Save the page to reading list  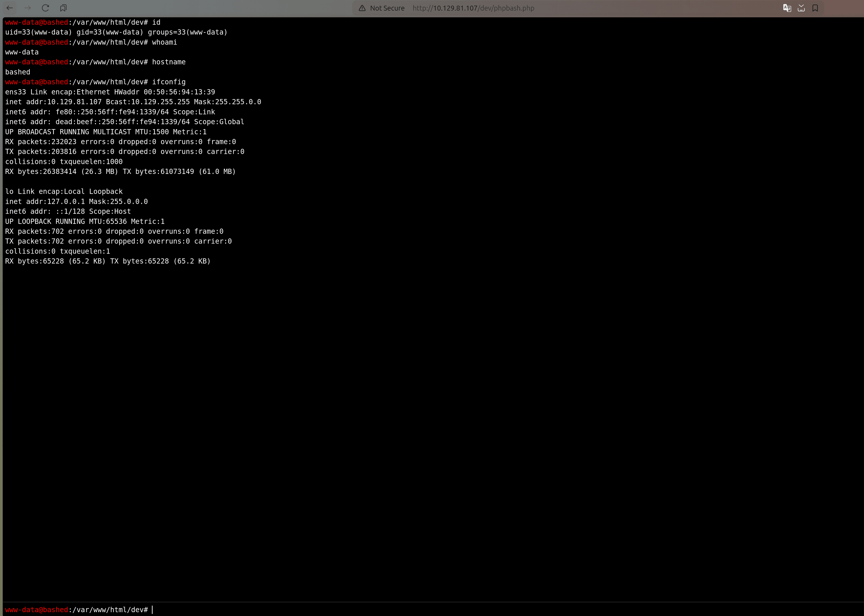click(801, 8)
